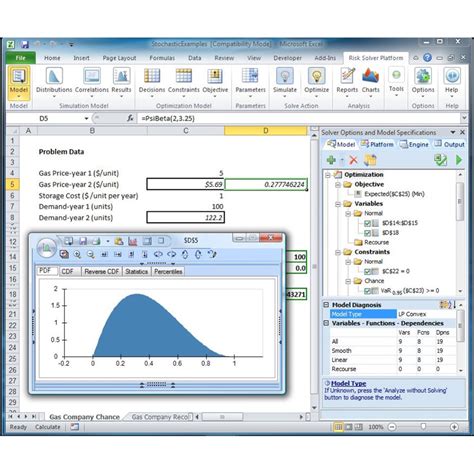Open the solver pane options dropdown arrow
This screenshot has height=474, width=474.
(453, 132)
